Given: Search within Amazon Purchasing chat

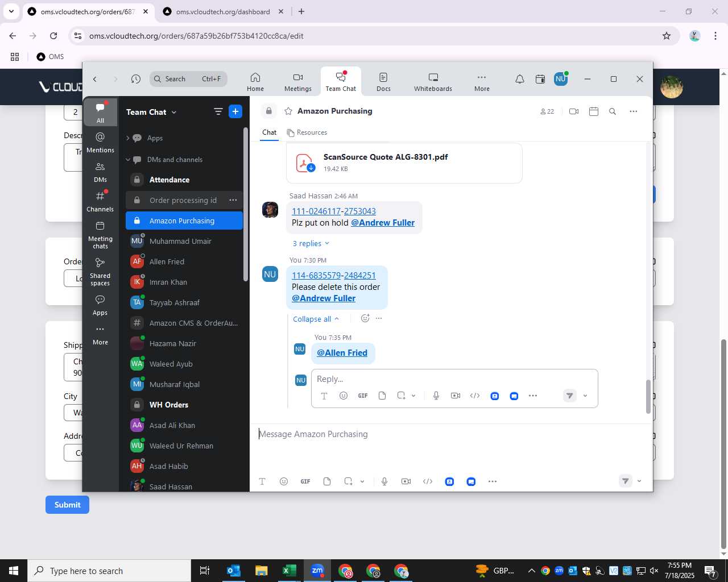Looking at the screenshot, I should pyautogui.click(x=613, y=111).
